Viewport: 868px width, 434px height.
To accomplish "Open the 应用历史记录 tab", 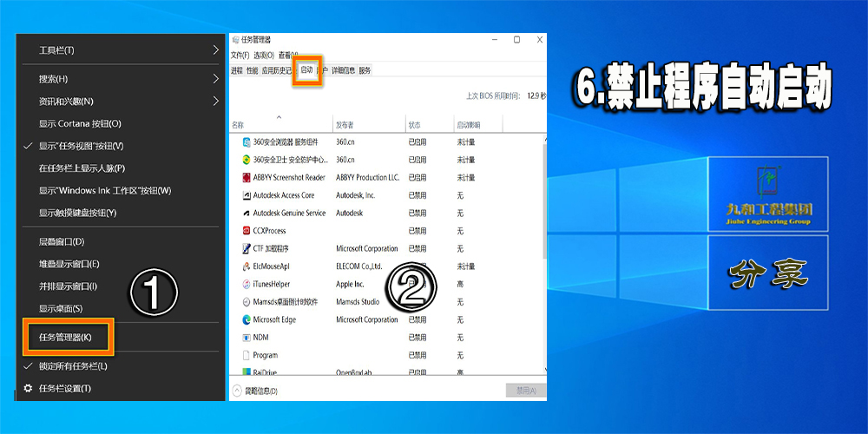I will pos(278,70).
